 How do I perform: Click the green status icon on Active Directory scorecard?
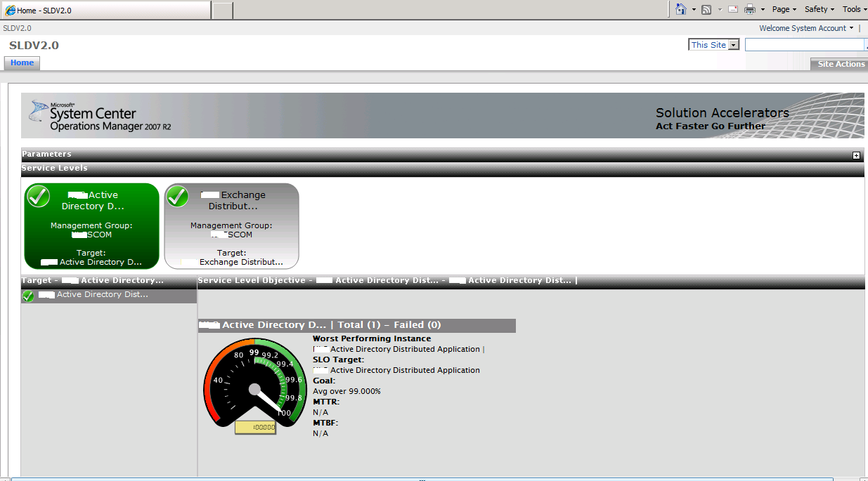tap(38, 197)
